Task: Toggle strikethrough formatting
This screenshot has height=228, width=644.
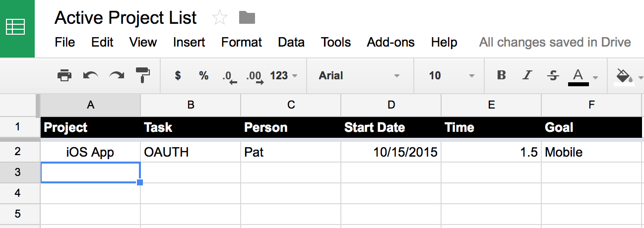Action: click(x=553, y=75)
